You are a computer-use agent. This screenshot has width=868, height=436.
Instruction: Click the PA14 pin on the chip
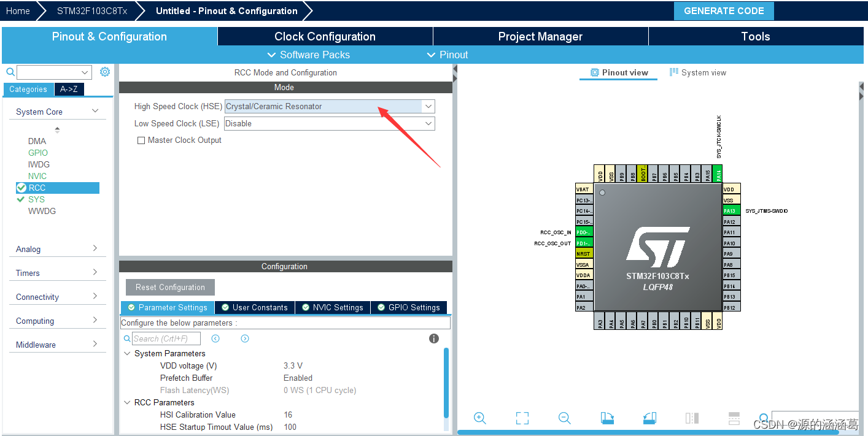coord(718,174)
